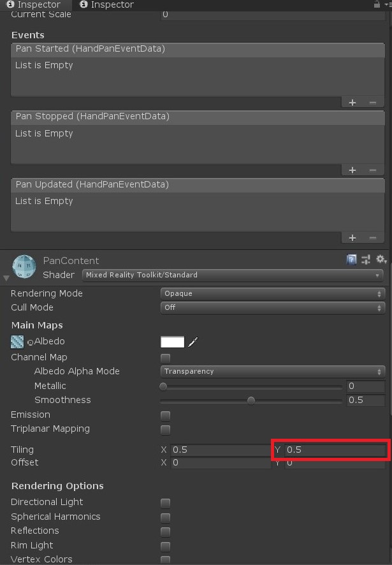Click the Events heading

coord(28,35)
